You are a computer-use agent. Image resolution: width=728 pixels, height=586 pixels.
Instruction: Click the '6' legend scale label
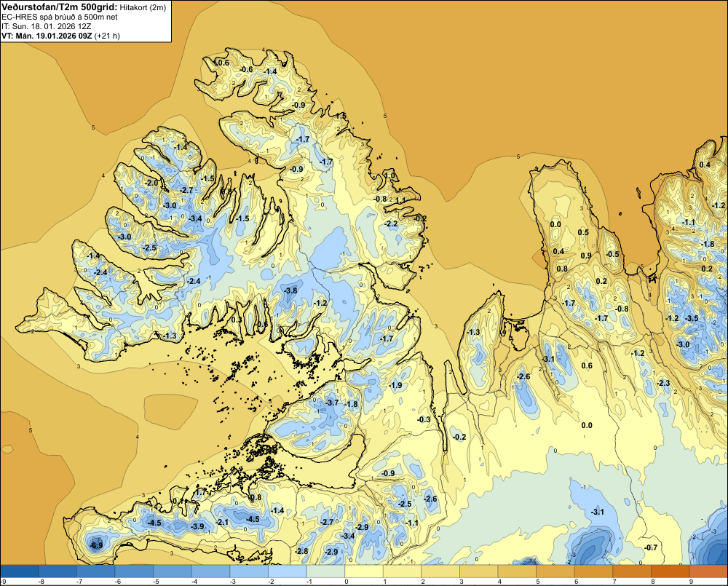[576, 581]
